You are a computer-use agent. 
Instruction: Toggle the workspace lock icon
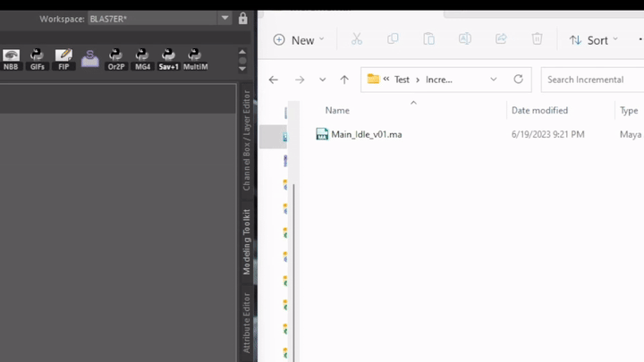[x=242, y=19]
